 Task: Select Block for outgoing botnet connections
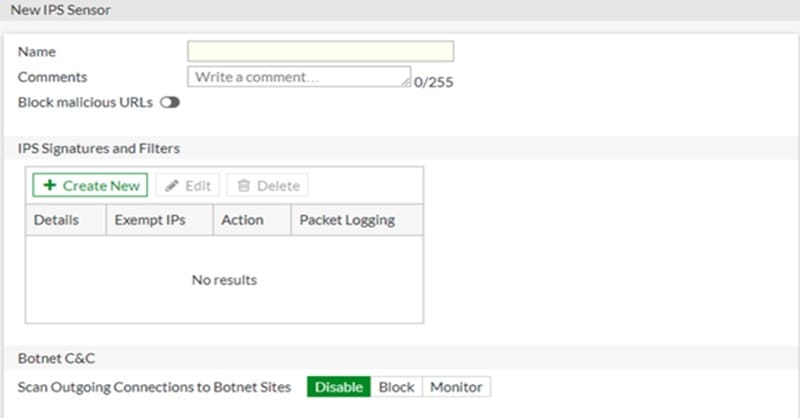[396, 387]
